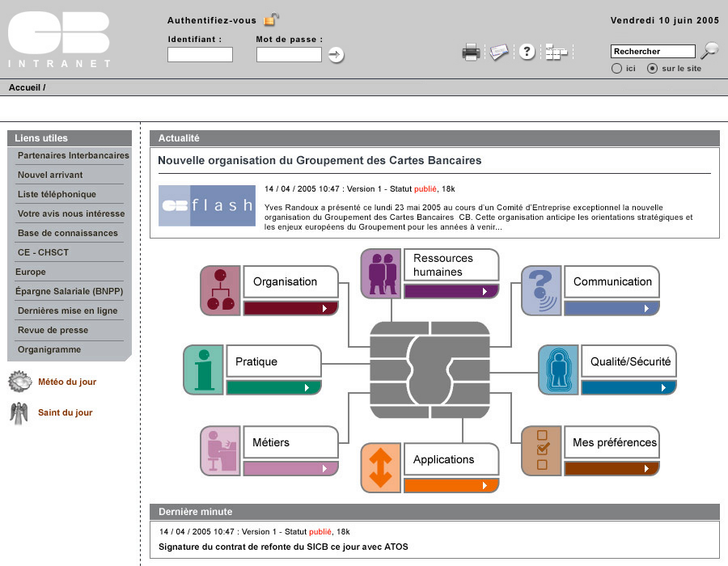Expand Applications orange arrow bar
Viewport: 728px width, 566px height.
coord(451,485)
